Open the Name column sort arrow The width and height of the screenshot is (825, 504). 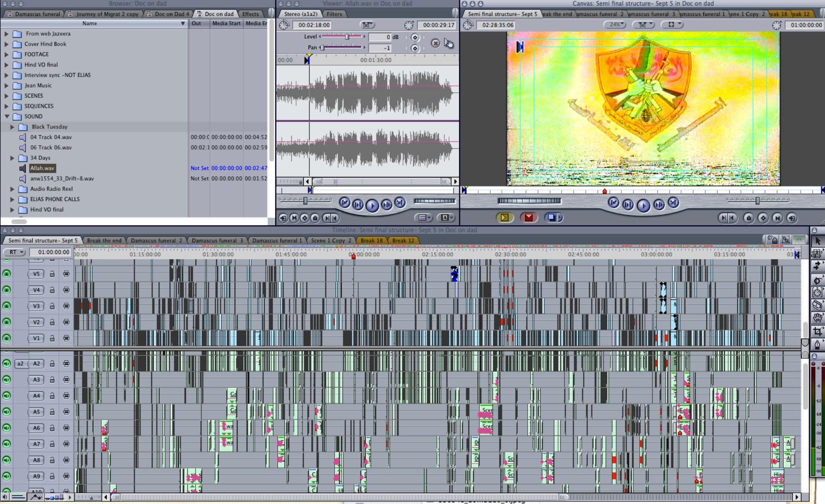click(183, 24)
